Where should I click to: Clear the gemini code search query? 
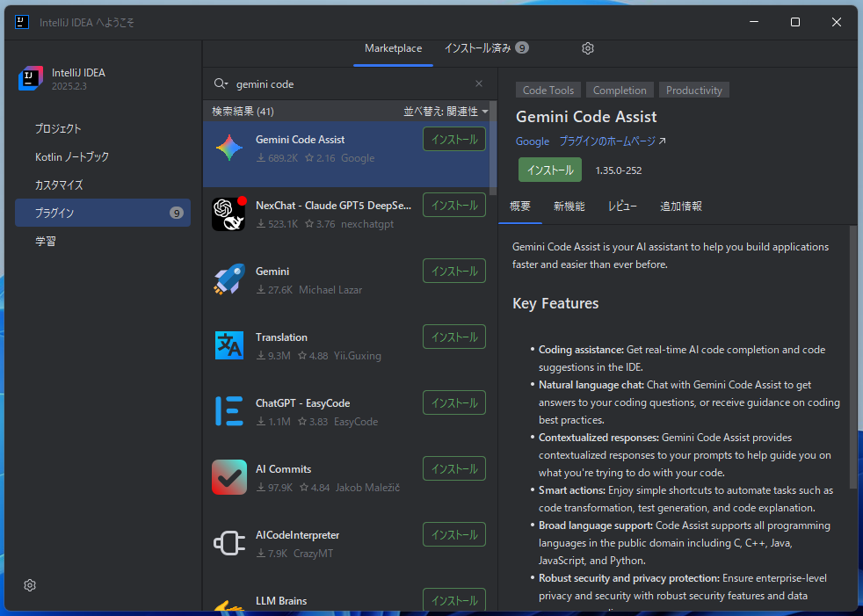[478, 83]
